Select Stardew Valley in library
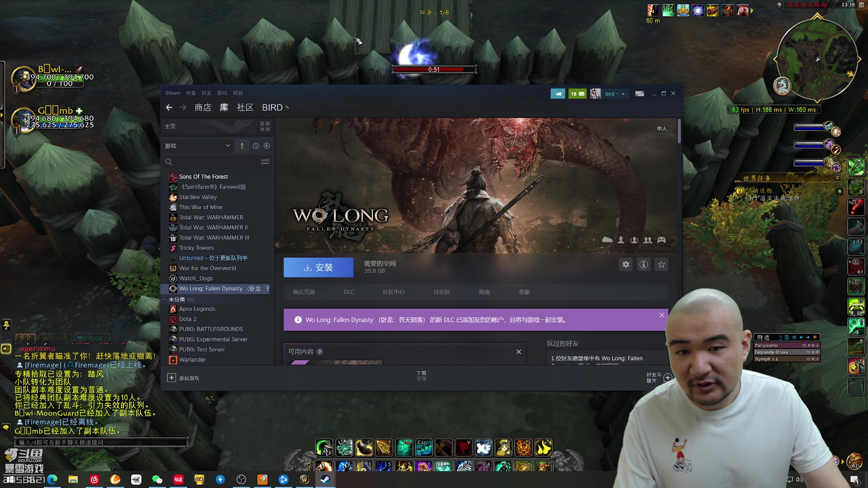The height and width of the screenshot is (488, 868). pos(198,197)
